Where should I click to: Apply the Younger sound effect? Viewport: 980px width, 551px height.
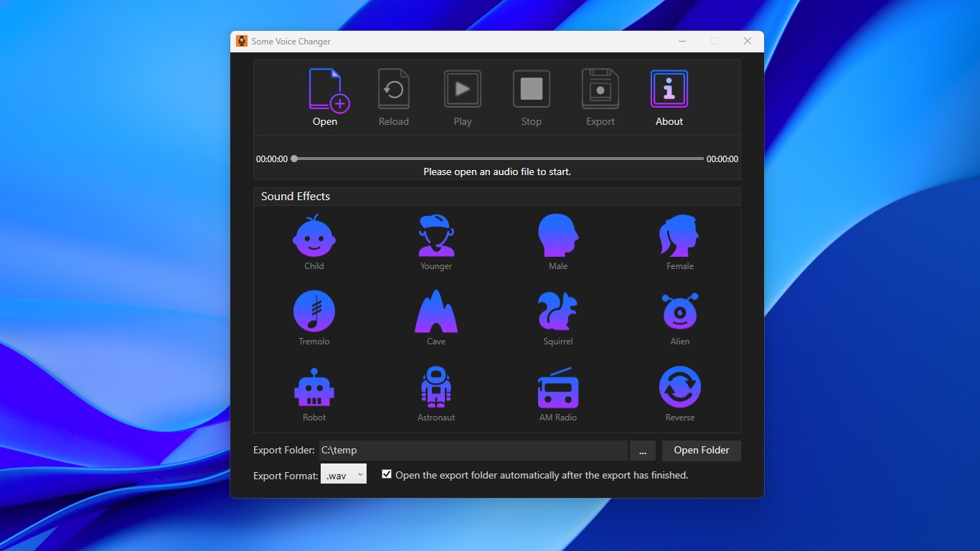(436, 241)
